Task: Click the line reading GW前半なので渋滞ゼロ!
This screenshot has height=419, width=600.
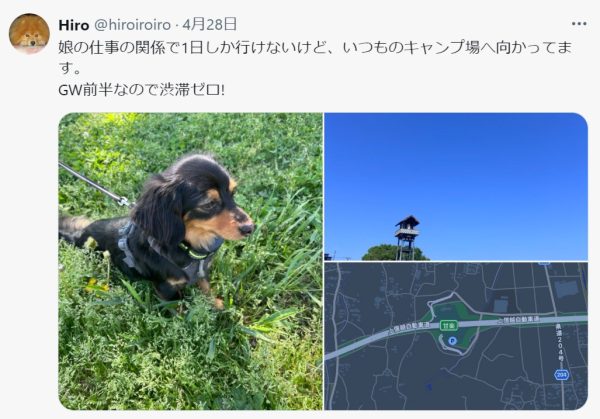Action: tap(142, 90)
